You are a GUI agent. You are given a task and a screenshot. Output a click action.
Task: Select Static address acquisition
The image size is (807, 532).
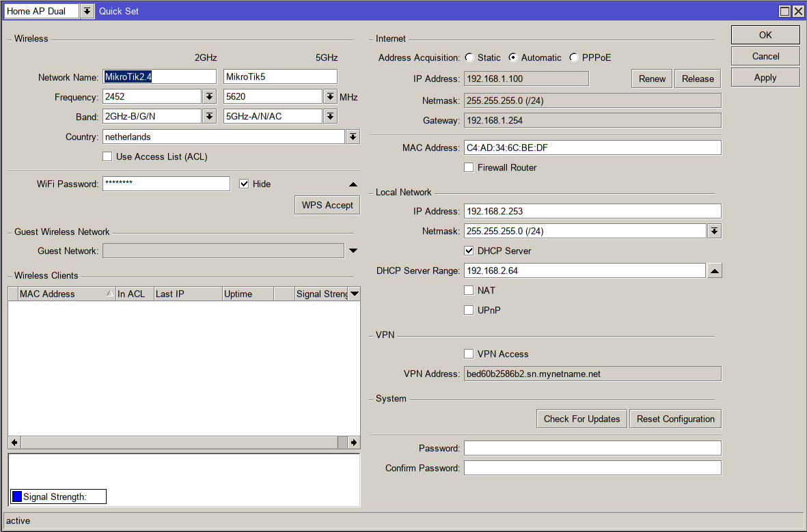click(x=469, y=58)
